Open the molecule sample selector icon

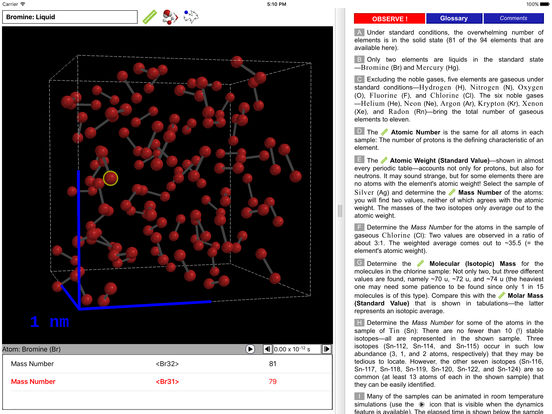point(170,17)
